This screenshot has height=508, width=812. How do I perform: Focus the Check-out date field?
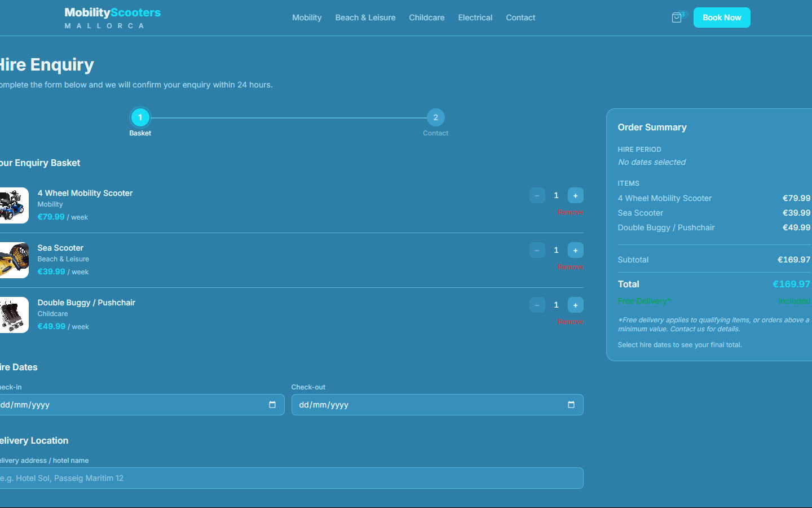437,405
